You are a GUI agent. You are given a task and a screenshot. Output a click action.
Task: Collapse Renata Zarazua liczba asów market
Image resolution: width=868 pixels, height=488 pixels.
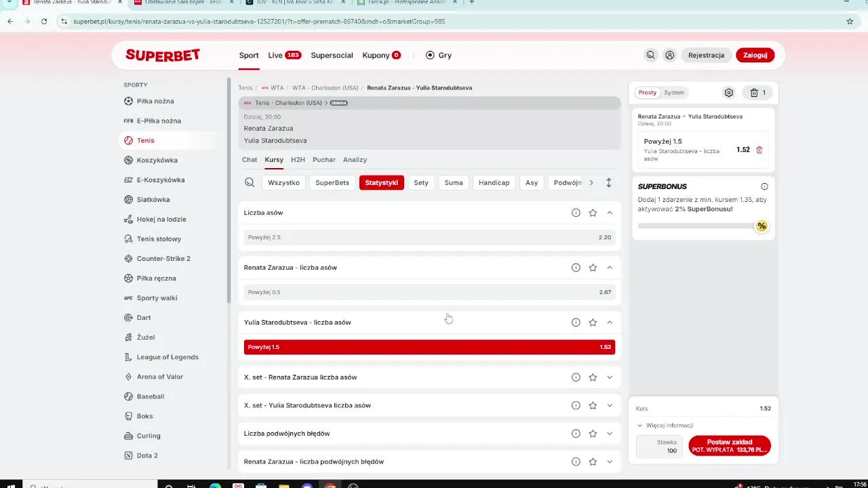(x=610, y=268)
